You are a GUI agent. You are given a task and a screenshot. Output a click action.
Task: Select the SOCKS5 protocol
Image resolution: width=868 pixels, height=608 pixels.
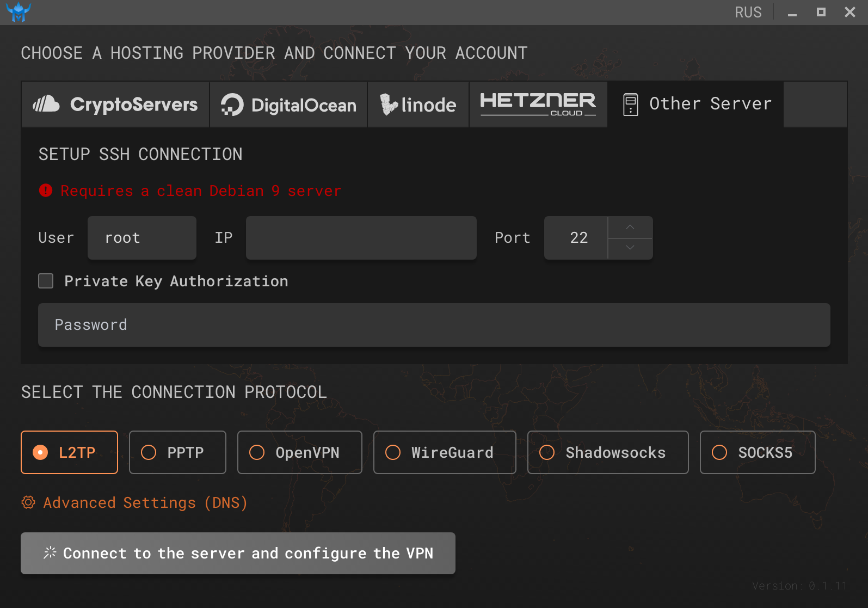pos(758,452)
